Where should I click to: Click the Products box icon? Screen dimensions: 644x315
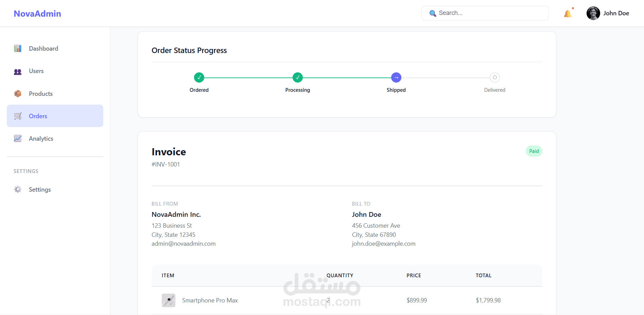(x=18, y=94)
